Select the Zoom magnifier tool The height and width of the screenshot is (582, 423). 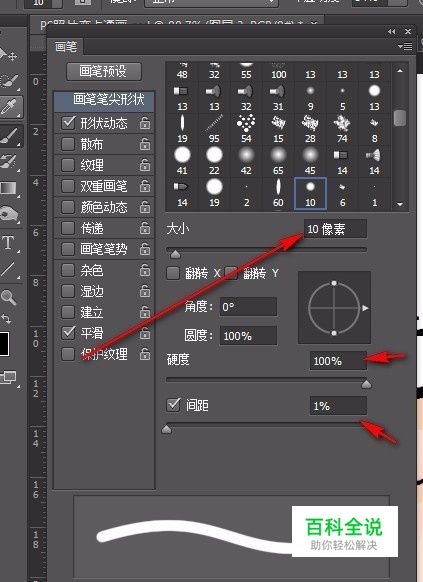pos(8,297)
